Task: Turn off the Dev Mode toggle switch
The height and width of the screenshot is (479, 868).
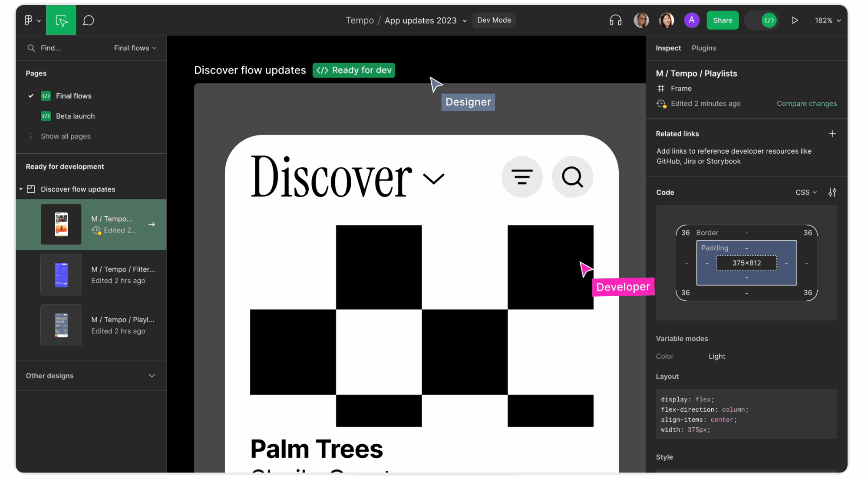Action: pos(762,20)
